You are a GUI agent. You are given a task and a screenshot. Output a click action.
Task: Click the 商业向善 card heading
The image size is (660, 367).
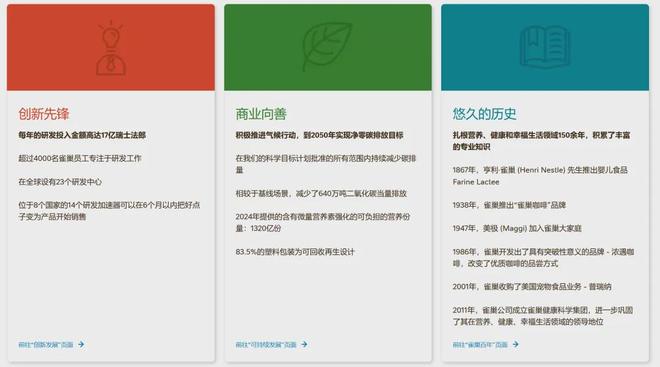[x=261, y=114]
